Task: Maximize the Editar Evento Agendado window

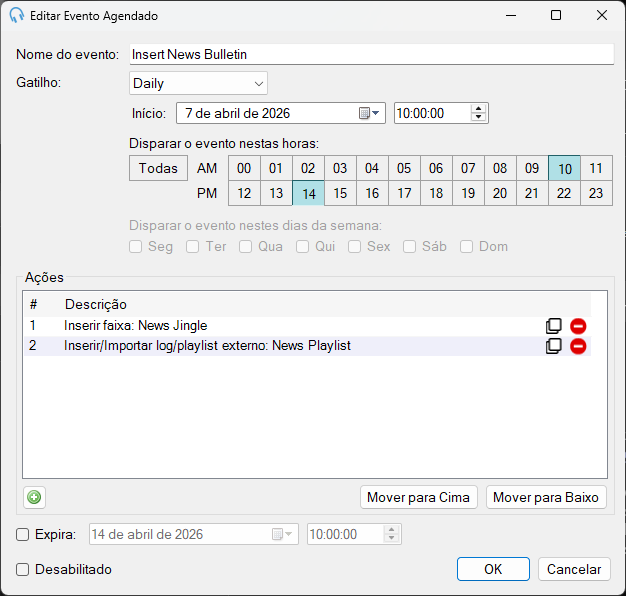Action: tap(556, 16)
